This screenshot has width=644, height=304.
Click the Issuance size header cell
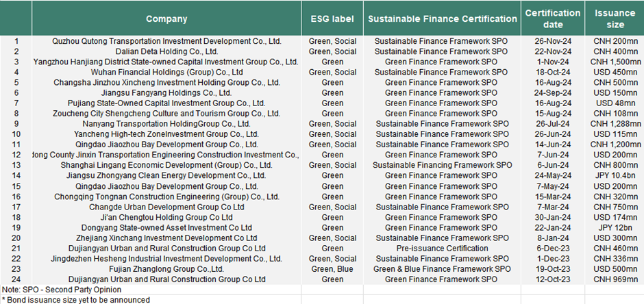pyautogui.click(x=615, y=18)
